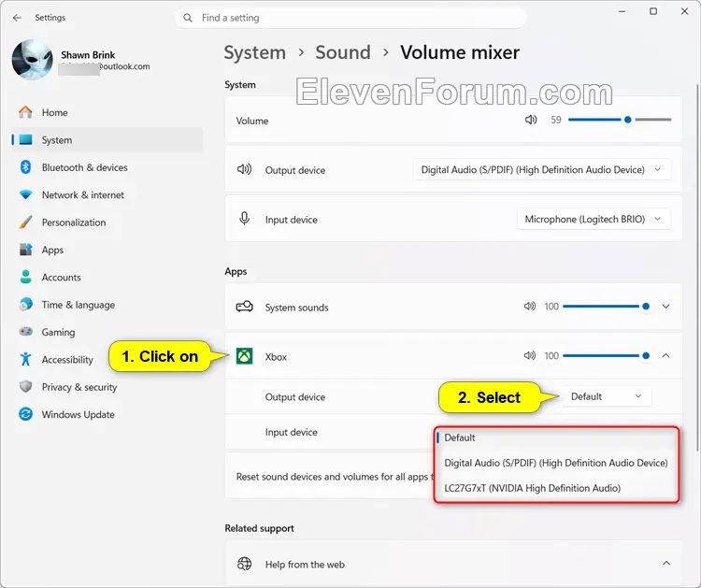Click the Accessibility figure icon

pos(25,359)
